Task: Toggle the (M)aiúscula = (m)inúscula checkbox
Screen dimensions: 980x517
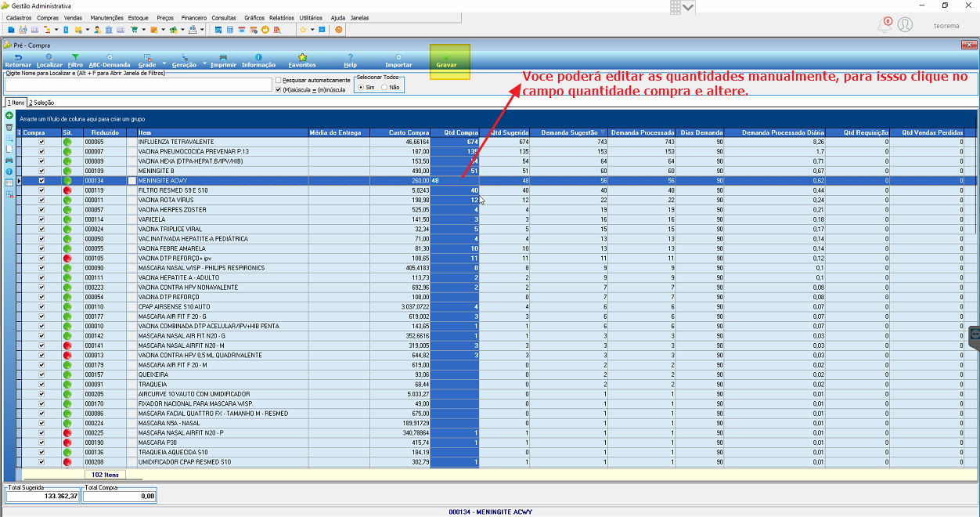Action: pyautogui.click(x=279, y=89)
